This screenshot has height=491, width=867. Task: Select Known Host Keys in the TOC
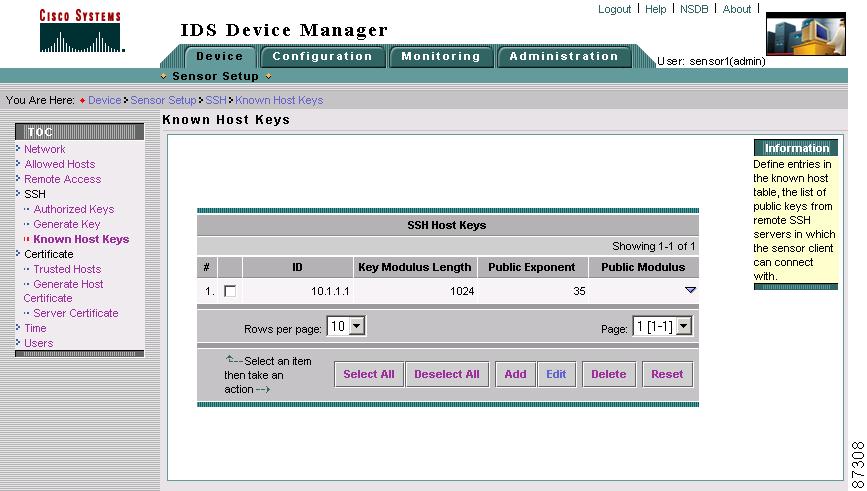[x=81, y=239]
